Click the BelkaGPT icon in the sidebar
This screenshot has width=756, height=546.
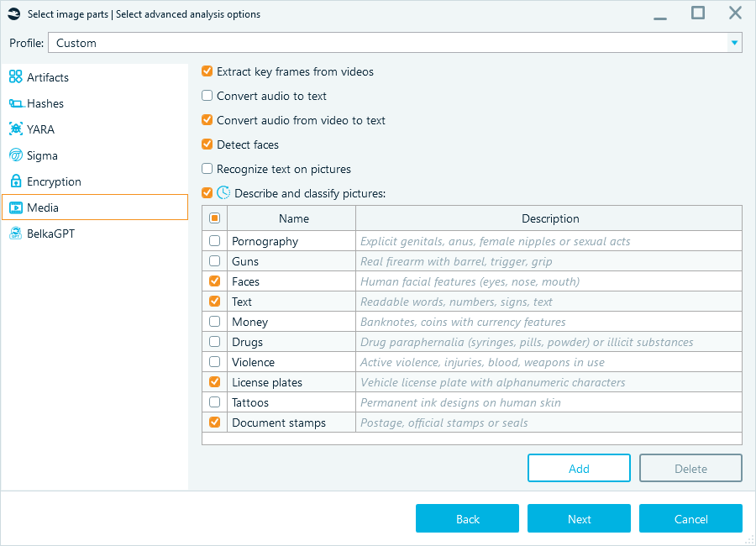click(x=15, y=234)
